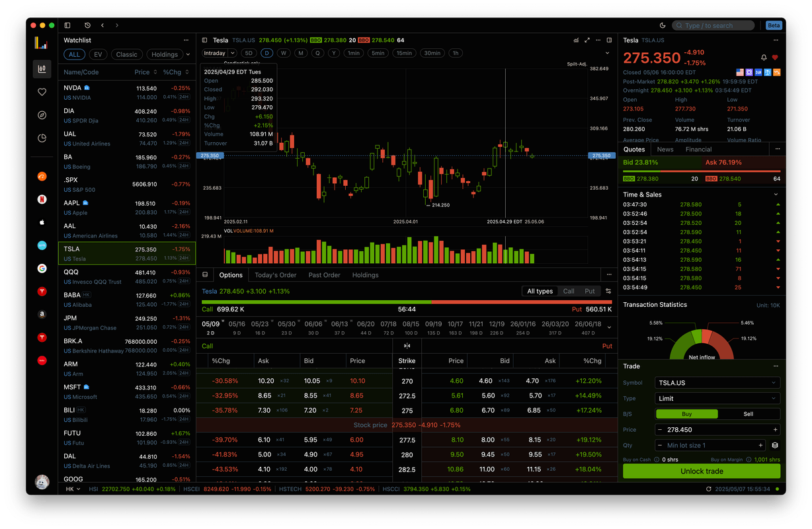Click the Beta button
812x529 pixels.
pyautogui.click(x=774, y=25)
